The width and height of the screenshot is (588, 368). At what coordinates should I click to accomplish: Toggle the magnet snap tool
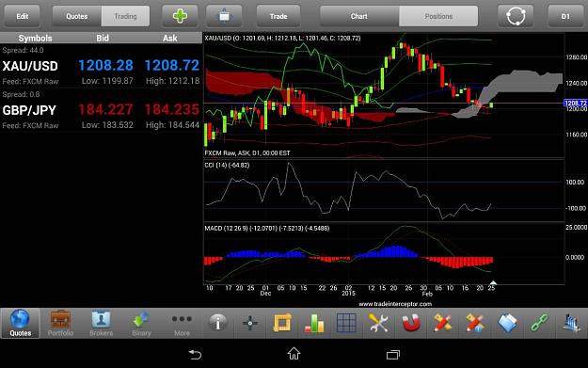tap(410, 323)
